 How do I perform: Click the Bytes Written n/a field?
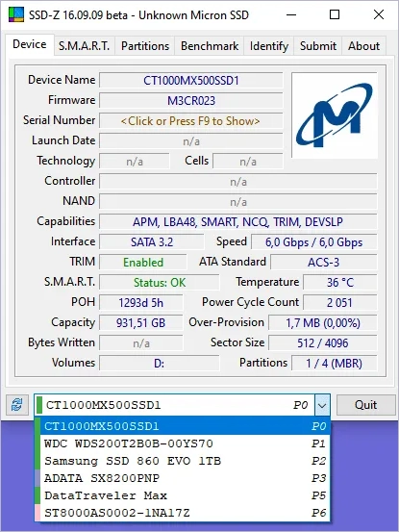[x=141, y=343]
